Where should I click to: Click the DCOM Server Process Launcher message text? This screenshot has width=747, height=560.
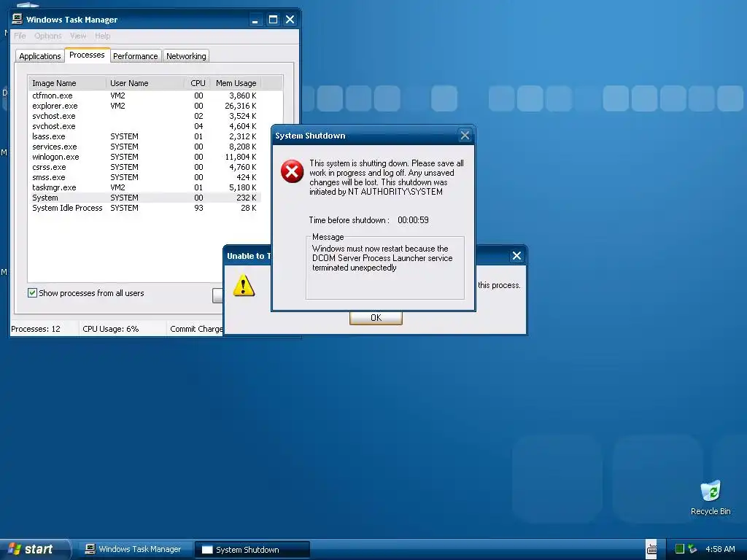point(382,258)
